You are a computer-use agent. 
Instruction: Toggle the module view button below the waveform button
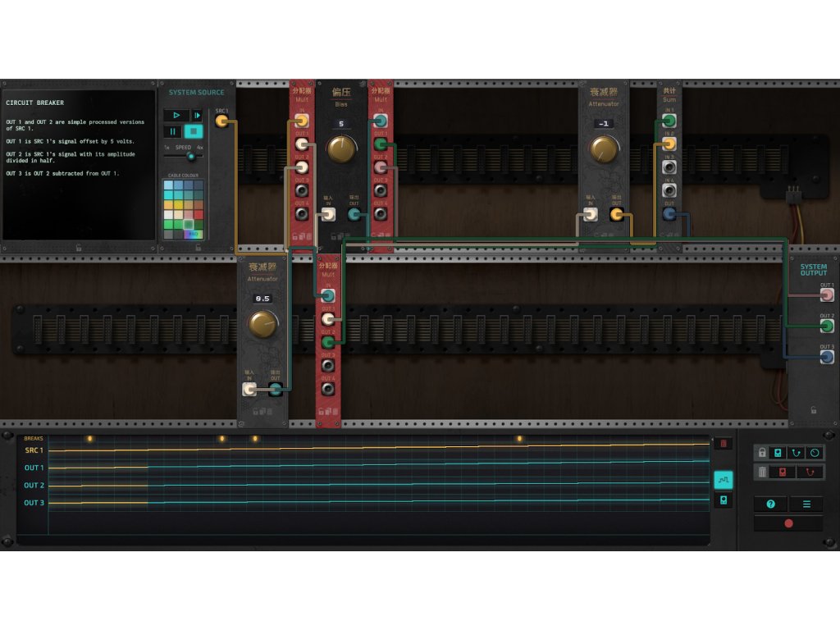(723, 500)
